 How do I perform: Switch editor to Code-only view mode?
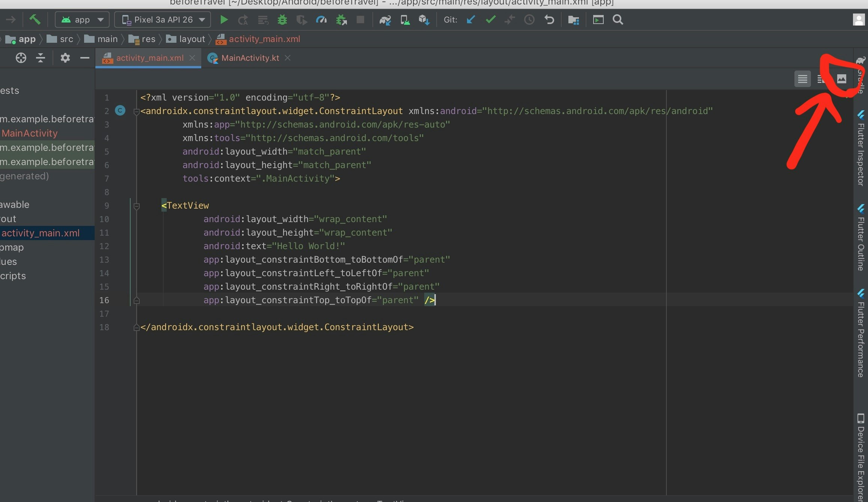tap(802, 79)
